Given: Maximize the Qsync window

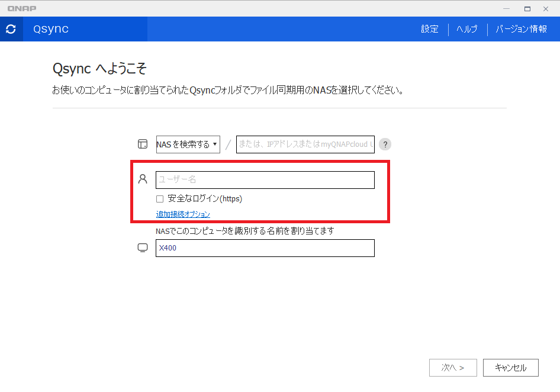Looking at the screenshot, I should pyautogui.click(x=527, y=8).
